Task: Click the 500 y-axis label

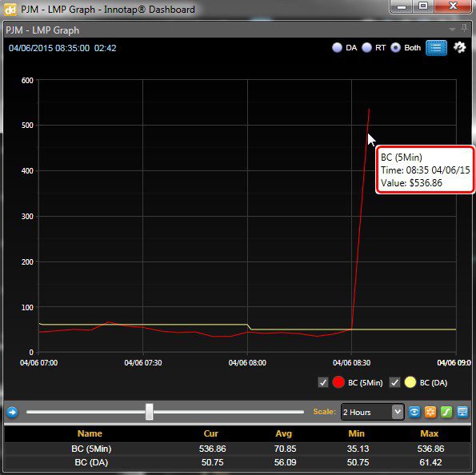Action: [x=27, y=126]
